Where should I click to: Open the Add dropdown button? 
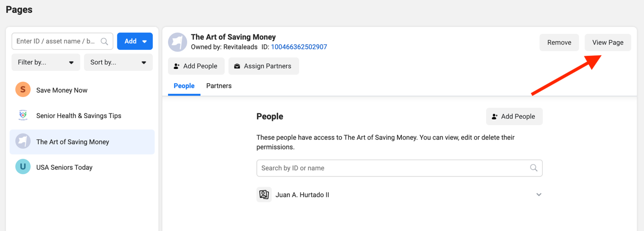pyautogui.click(x=135, y=41)
